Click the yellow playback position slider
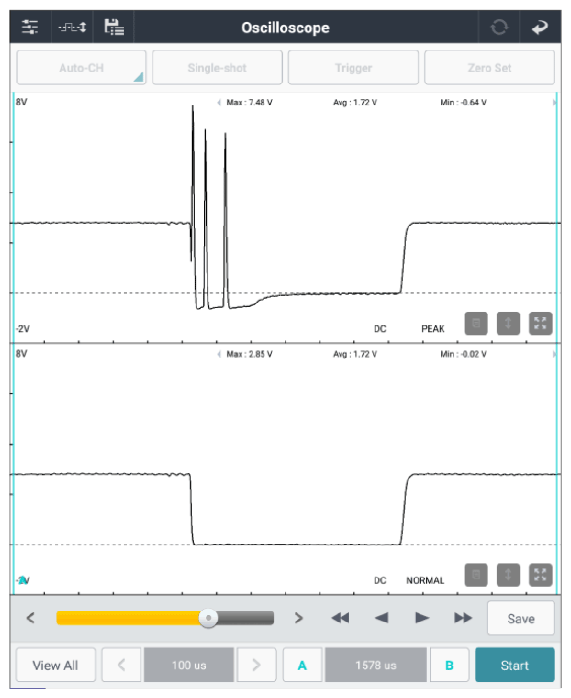 (x=165, y=618)
